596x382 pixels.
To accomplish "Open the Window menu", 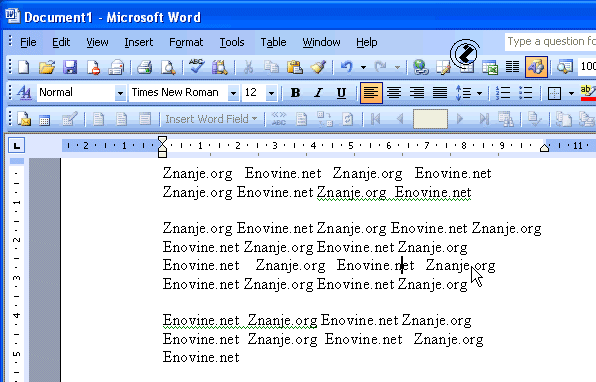I will 321,42.
